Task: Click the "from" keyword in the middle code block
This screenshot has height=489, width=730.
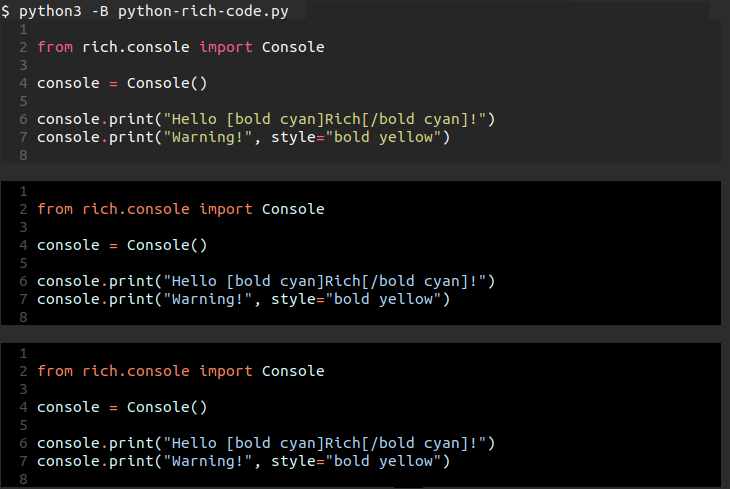Action: [x=54, y=209]
